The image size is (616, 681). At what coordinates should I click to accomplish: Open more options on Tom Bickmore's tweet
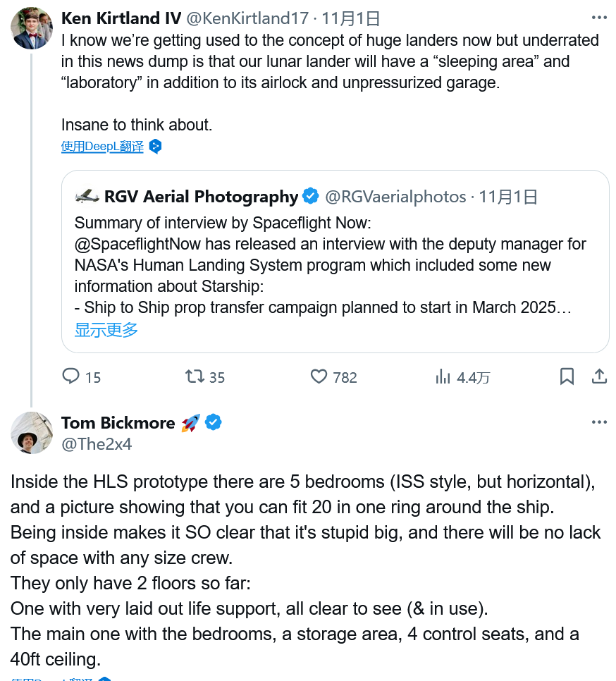[x=599, y=422]
